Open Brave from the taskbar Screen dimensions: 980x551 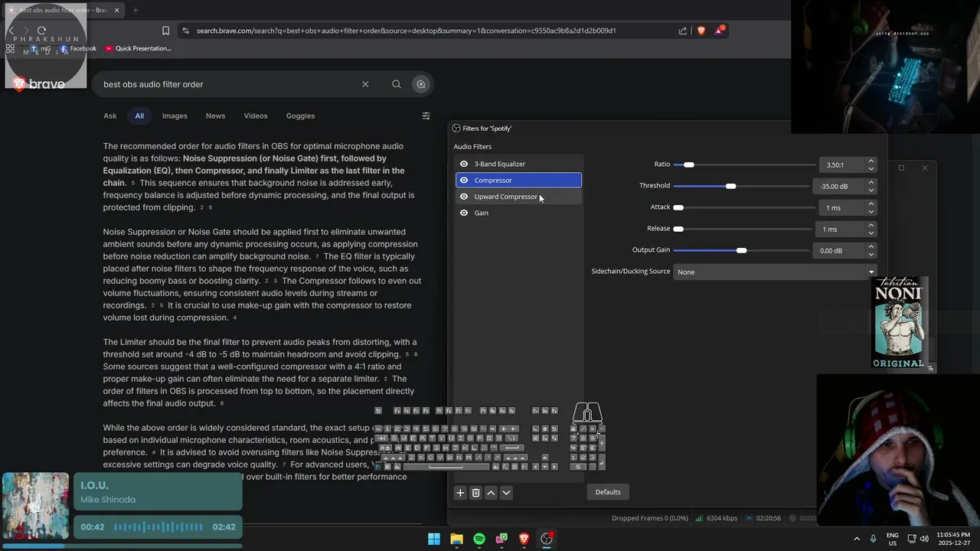tap(524, 539)
